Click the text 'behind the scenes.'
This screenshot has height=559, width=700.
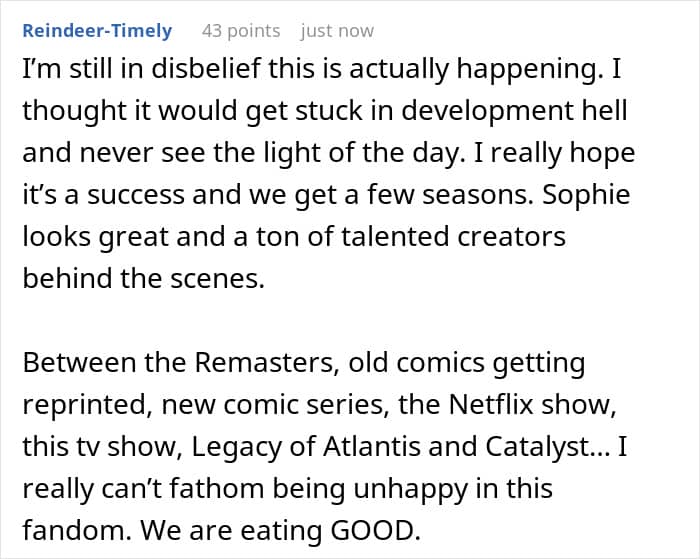[x=144, y=280]
